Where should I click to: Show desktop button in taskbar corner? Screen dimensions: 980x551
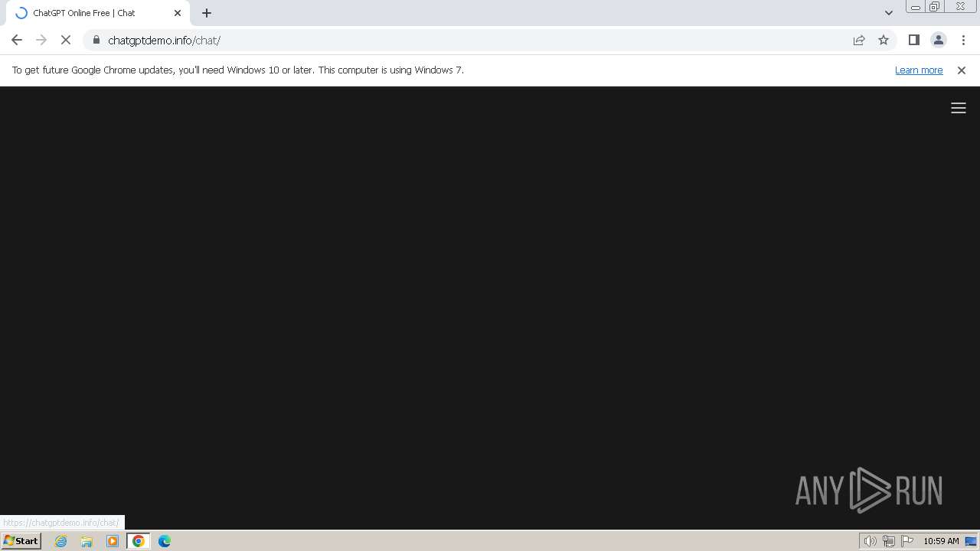point(971,541)
